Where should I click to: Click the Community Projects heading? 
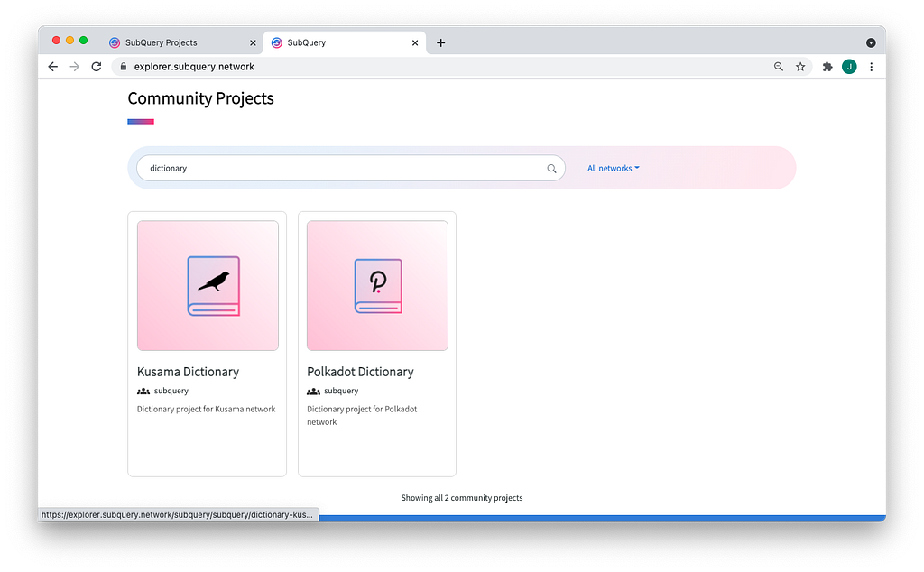pos(200,98)
